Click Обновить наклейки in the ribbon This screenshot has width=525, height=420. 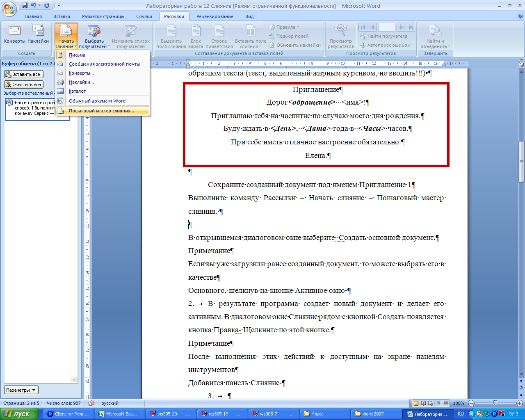(295, 45)
